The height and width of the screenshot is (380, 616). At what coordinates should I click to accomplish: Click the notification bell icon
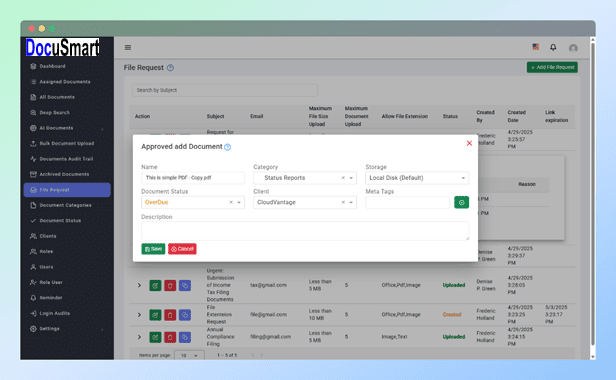pos(553,47)
